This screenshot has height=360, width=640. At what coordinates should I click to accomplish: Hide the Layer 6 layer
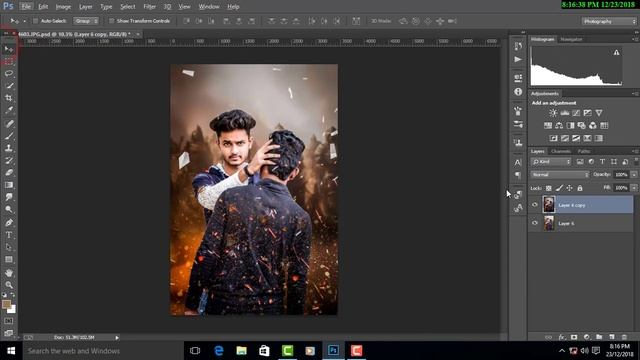534,223
